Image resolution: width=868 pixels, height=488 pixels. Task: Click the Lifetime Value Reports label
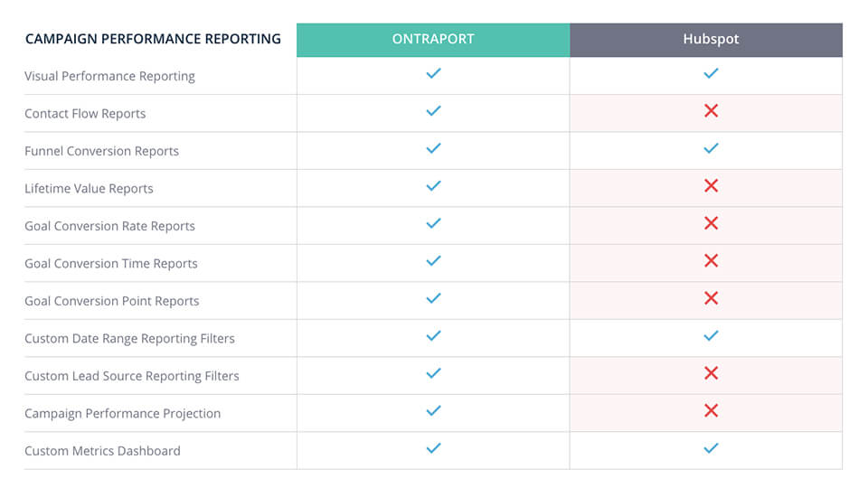[x=89, y=189]
